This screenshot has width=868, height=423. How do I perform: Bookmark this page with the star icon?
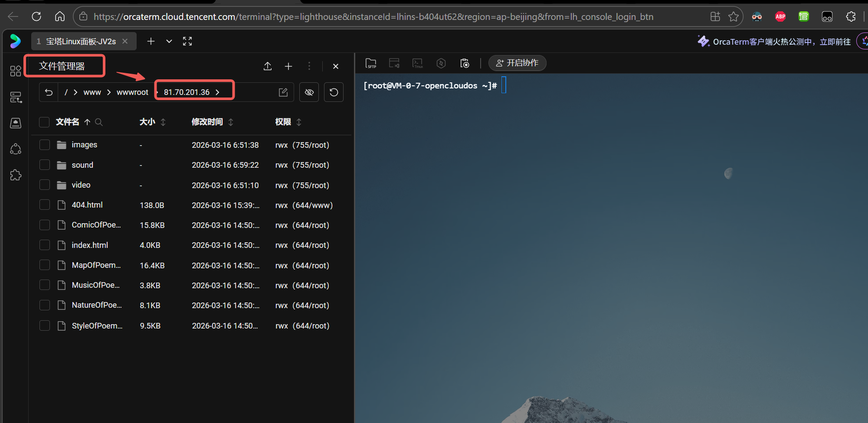tap(734, 16)
